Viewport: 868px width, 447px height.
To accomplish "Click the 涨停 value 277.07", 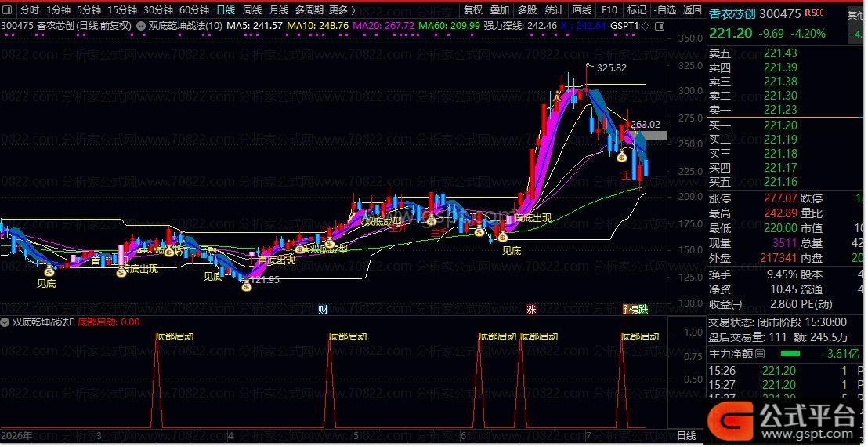I will 780,198.
